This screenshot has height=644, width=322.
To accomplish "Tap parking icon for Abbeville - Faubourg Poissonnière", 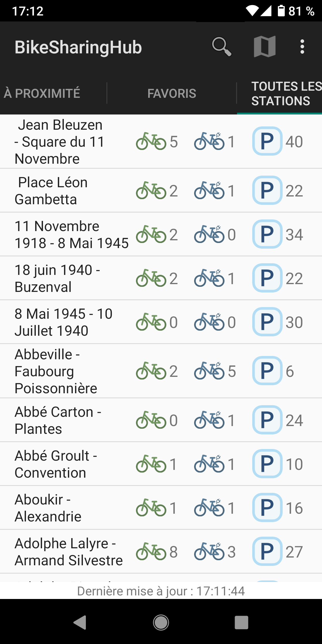I will pyautogui.click(x=267, y=371).
